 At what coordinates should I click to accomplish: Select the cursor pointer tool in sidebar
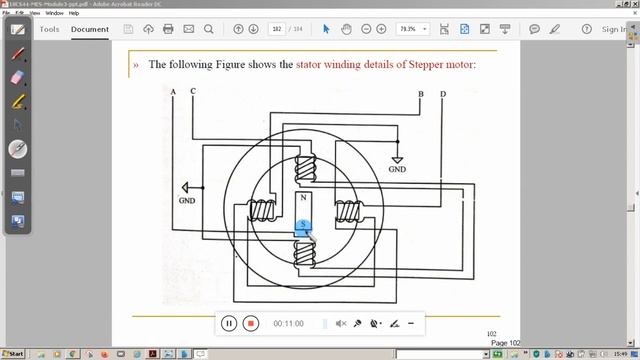(18, 125)
